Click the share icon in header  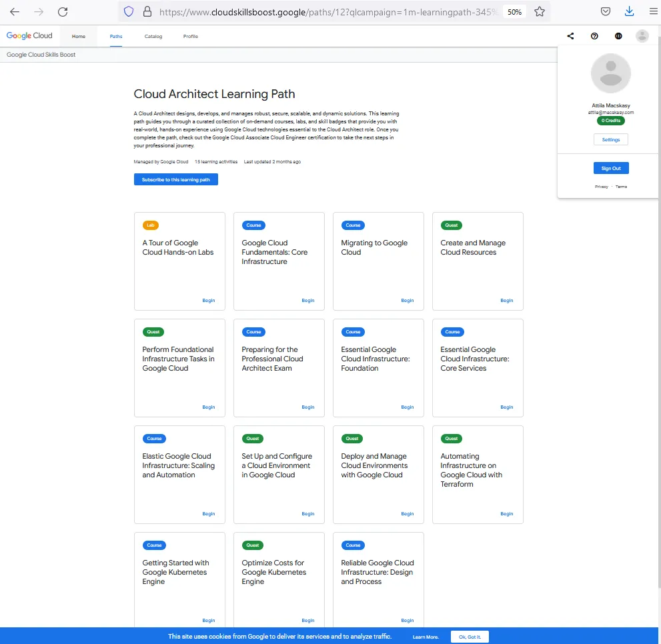pyautogui.click(x=570, y=36)
